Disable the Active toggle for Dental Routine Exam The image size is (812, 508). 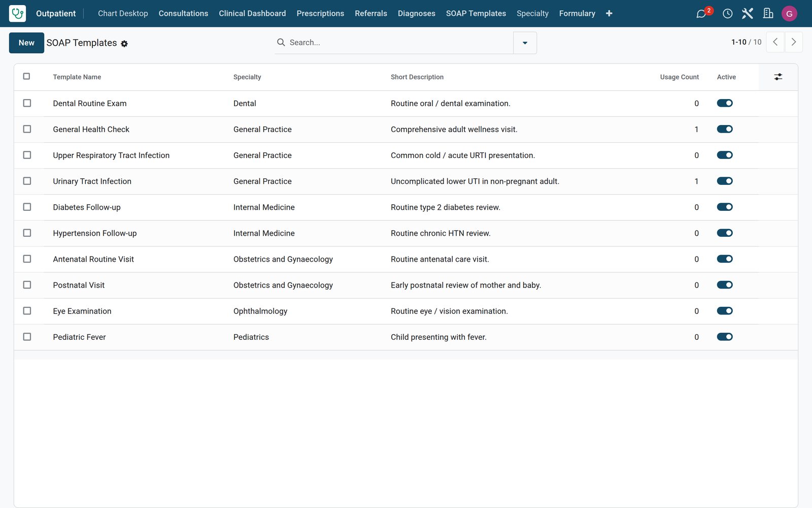725,103
